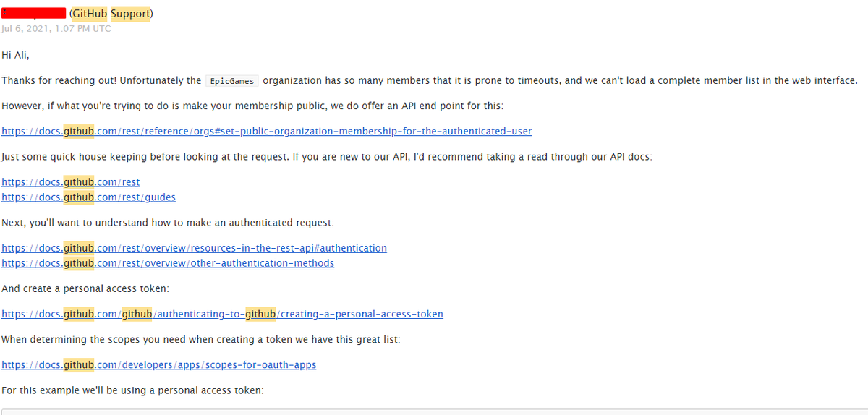Click the 'However, if what you're trying' sentence
The width and height of the screenshot is (868, 415).
(x=252, y=106)
